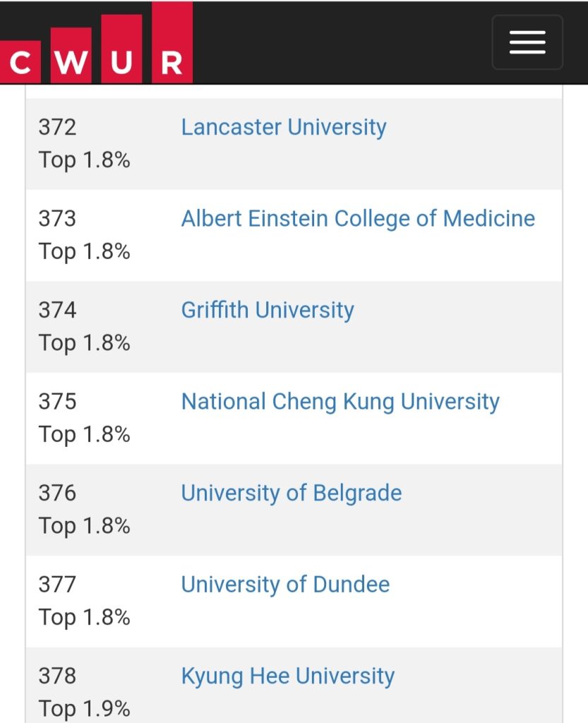Screen dimensions: 588x723
Task: Click rank number 375
Action: click(x=57, y=402)
